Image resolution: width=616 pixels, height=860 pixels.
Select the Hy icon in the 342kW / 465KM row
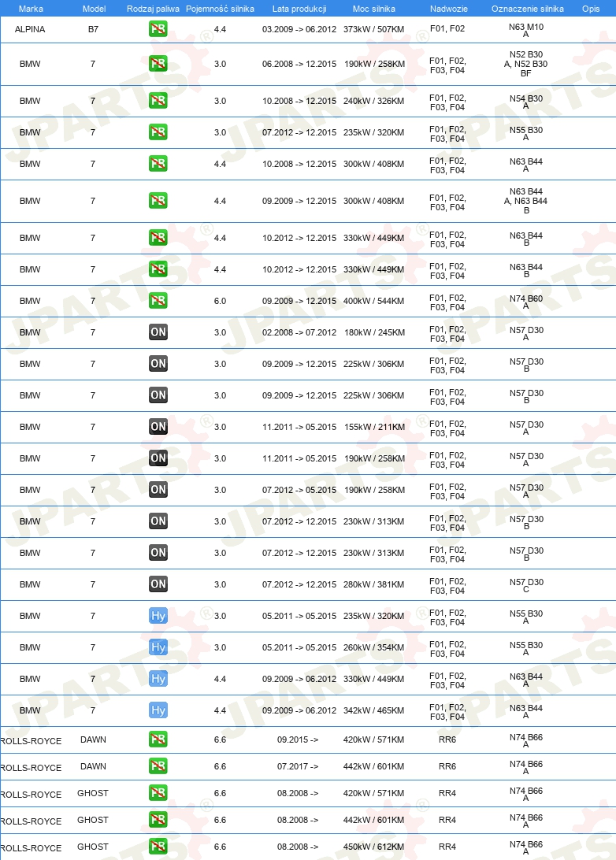[x=158, y=710]
